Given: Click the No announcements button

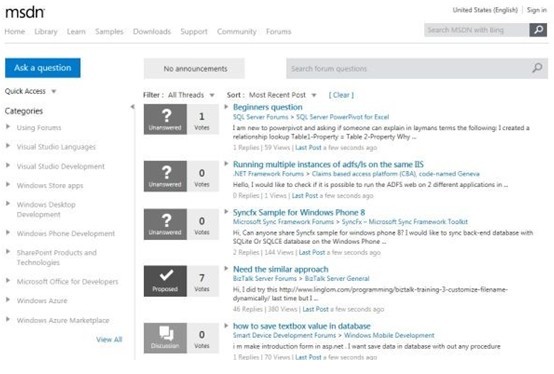Looking at the screenshot, I should point(194,69).
